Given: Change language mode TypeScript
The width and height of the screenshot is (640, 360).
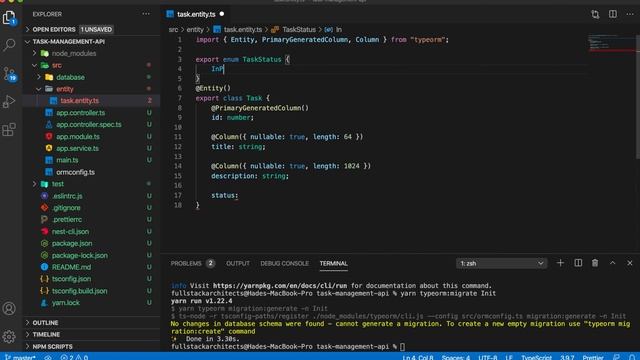Looking at the screenshot, I should coord(536,357).
